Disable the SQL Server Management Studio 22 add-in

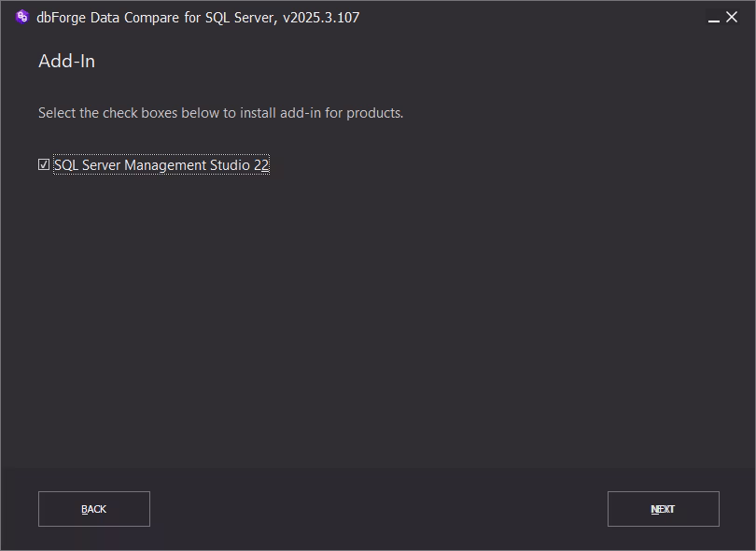(x=43, y=164)
